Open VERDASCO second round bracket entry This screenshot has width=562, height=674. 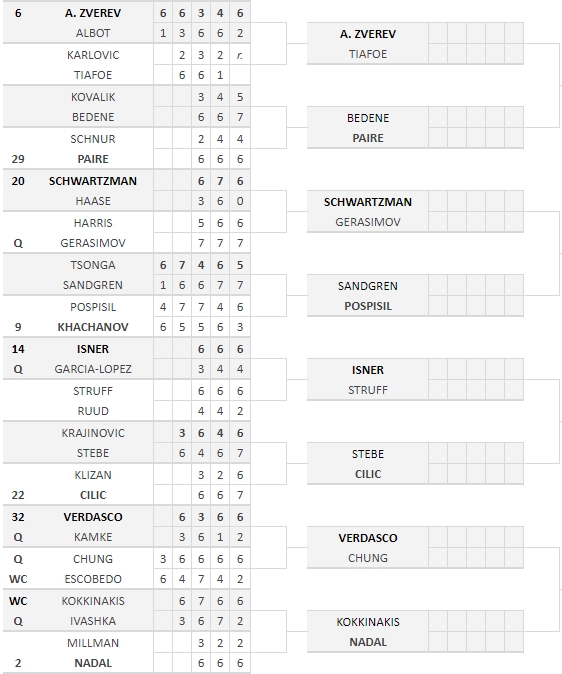(368, 538)
